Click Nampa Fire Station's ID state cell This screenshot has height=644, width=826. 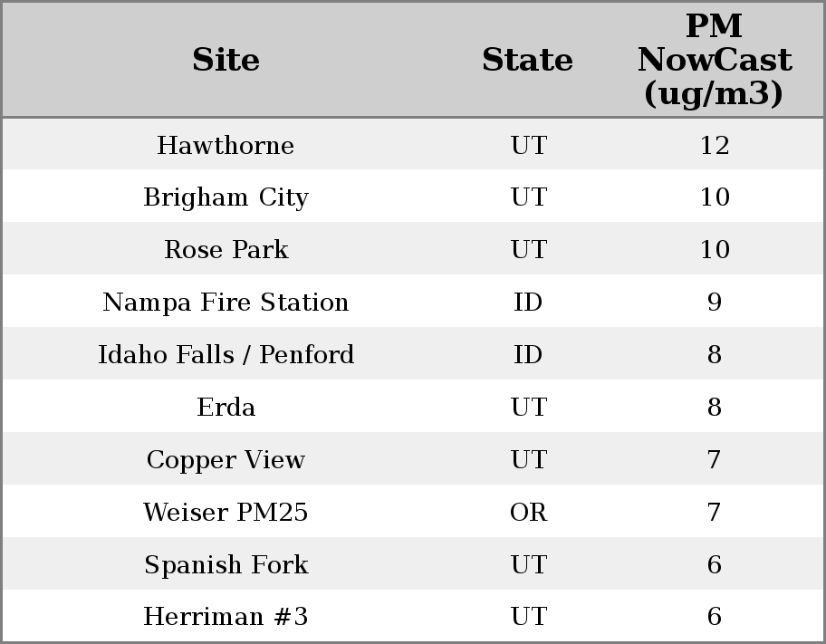[x=528, y=303]
